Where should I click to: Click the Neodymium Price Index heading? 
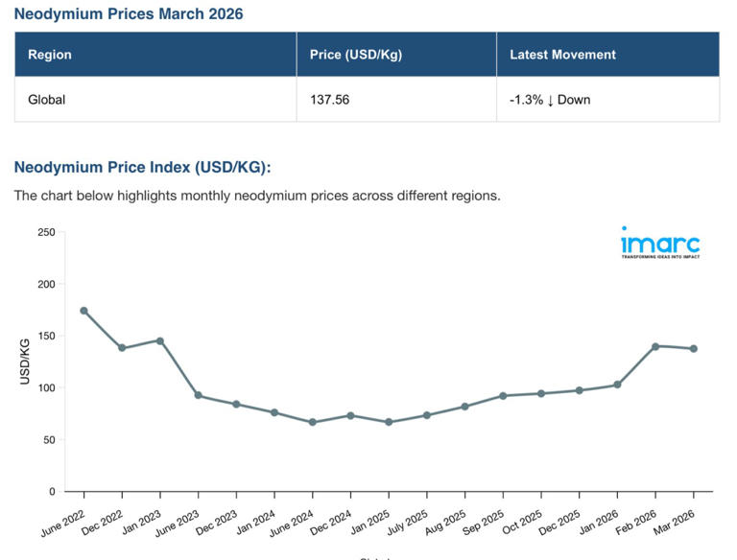click(143, 168)
